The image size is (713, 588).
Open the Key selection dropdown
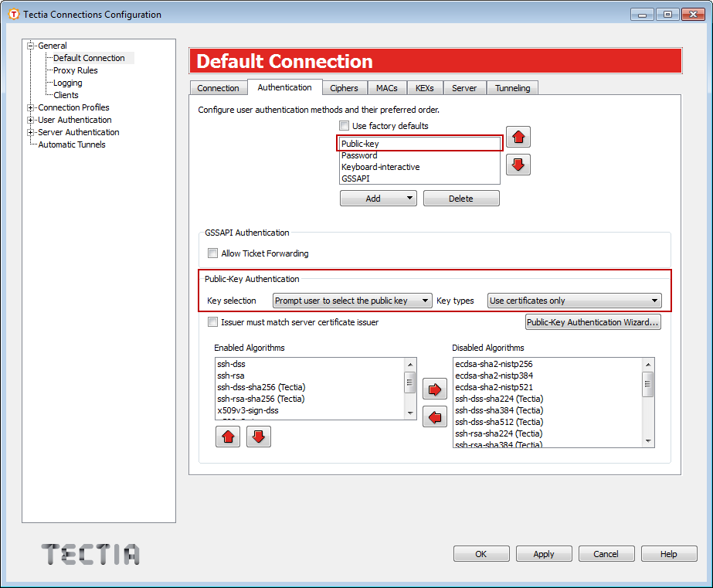351,301
